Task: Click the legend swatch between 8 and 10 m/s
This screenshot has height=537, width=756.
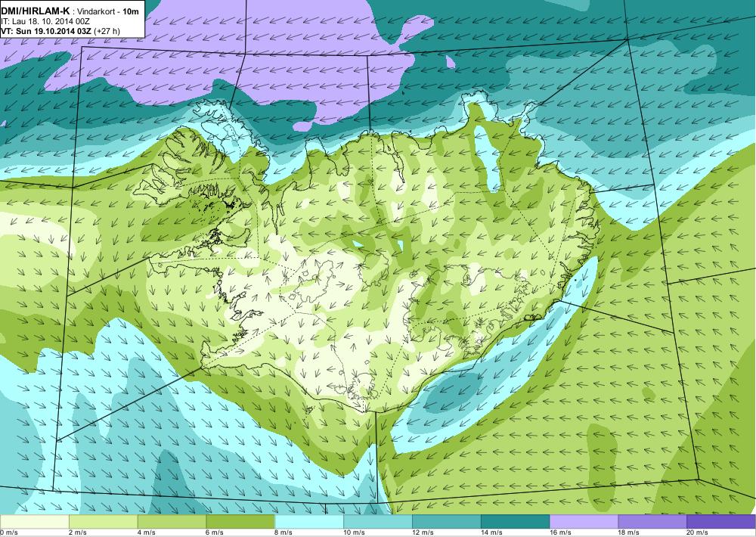Action: [309, 522]
